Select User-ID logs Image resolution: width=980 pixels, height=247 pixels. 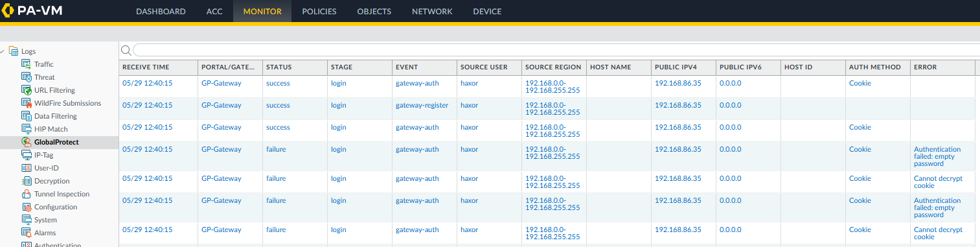[47, 168]
